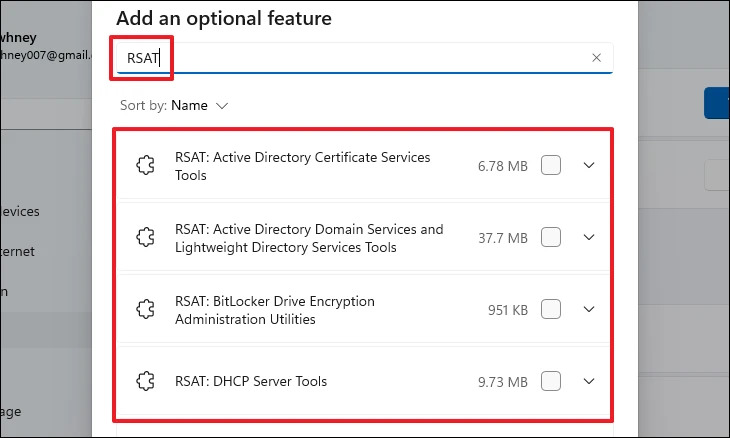The width and height of the screenshot is (730, 438).
Task: Click the puzzle icon for DHCP Server Tools
Action: tap(145, 381)
